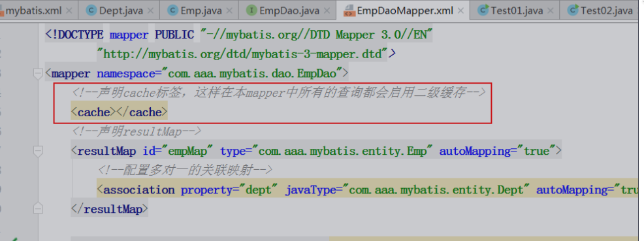The width and height of the screenshot is (644, 241).
Task: Click the mybatis-3-mapper.dtd URL string
Action: [243, 54]
